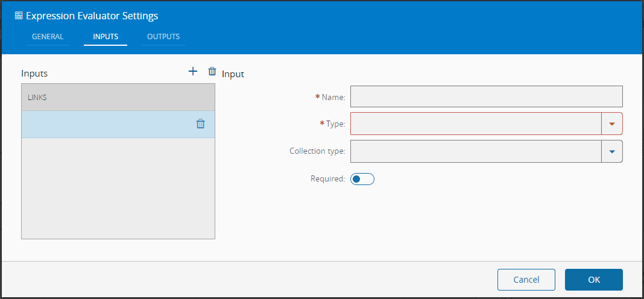Click the LINKS column header
This screenshot has width=644, height=299.
(x=118, y=97)
